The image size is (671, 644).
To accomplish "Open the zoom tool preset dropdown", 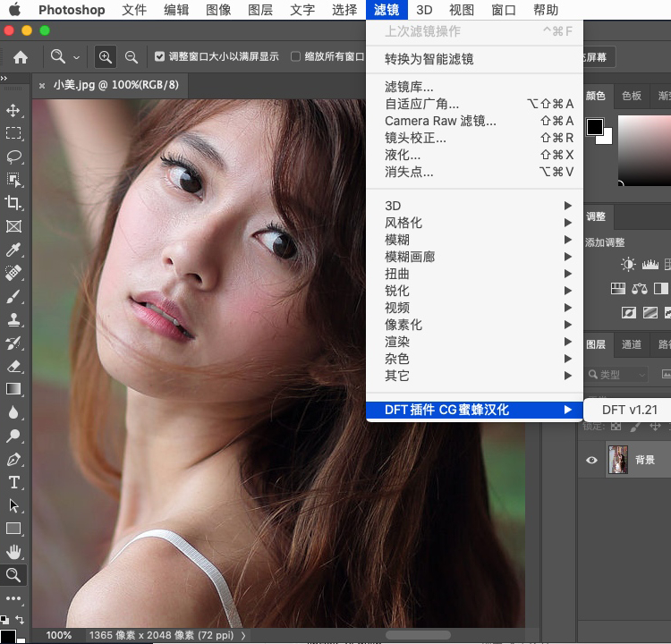I will coord(77,57).
